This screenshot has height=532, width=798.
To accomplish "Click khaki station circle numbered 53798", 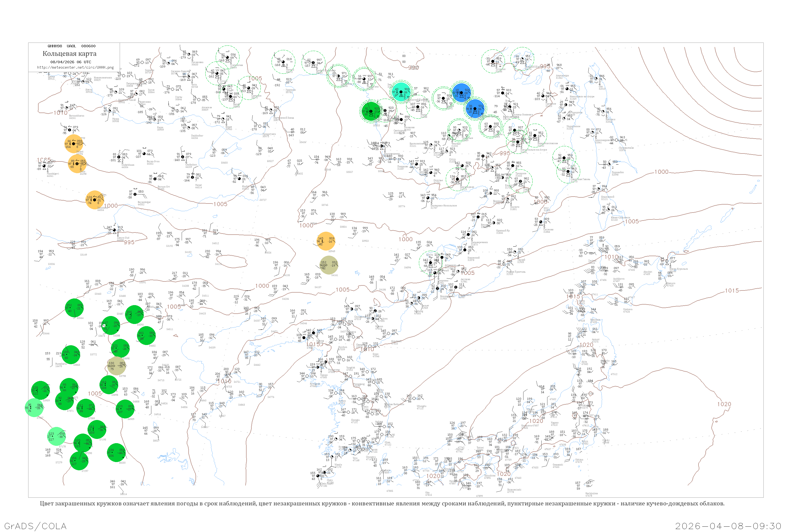I will tap(117, 366).
